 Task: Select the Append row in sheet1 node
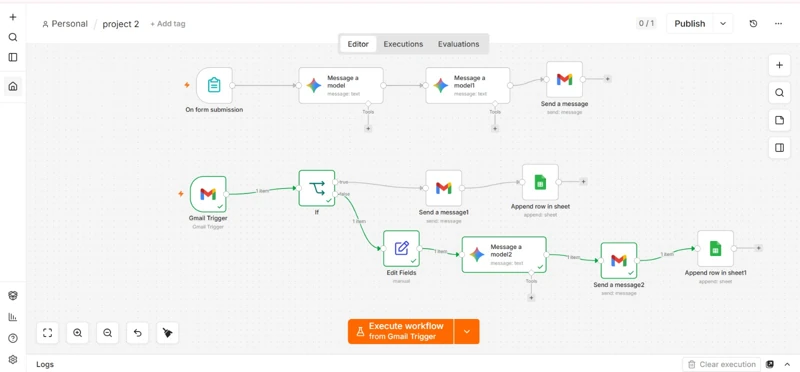pos(715,249)
